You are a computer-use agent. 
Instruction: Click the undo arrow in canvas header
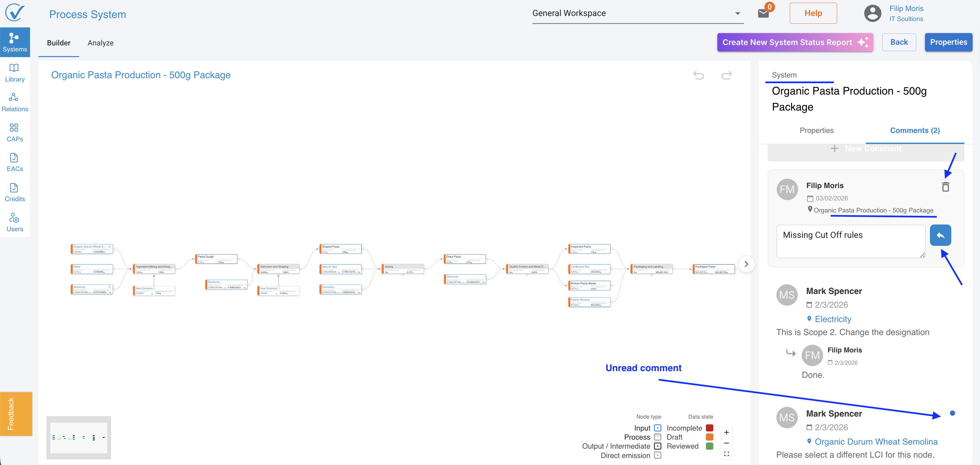[699, 75]
